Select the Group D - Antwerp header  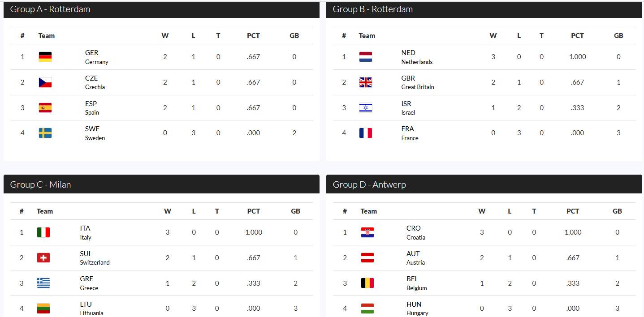coord(369,184)
